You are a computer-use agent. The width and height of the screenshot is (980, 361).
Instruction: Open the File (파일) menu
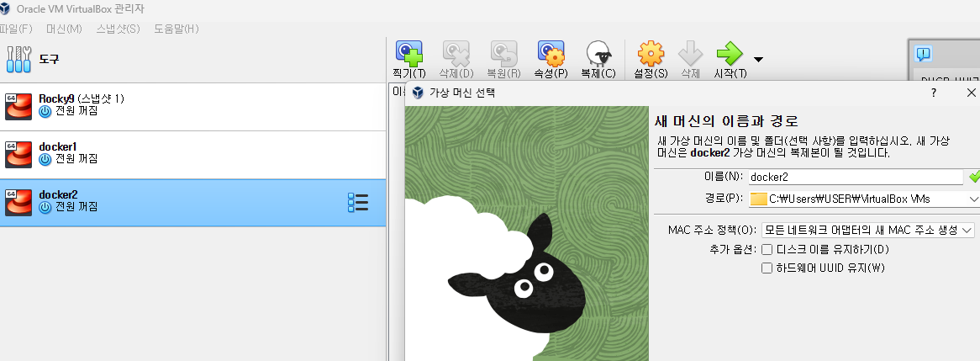[16, 29]
